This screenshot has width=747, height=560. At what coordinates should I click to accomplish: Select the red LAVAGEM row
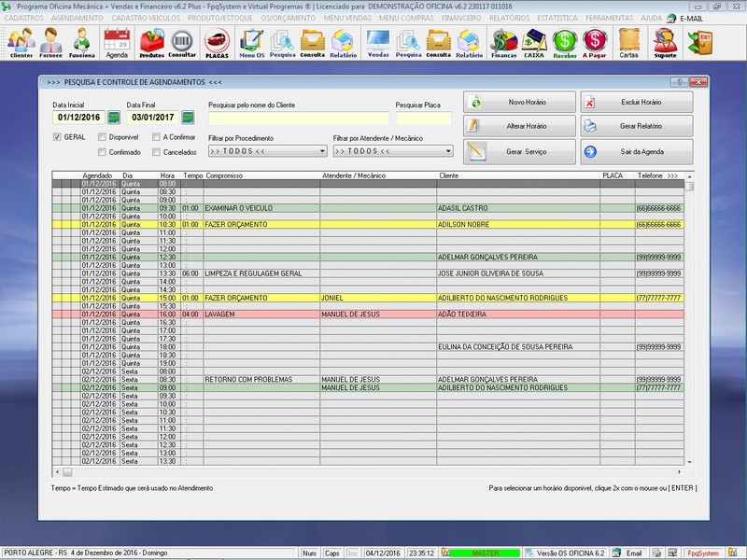pyautogui.click(x=368, y=315)
